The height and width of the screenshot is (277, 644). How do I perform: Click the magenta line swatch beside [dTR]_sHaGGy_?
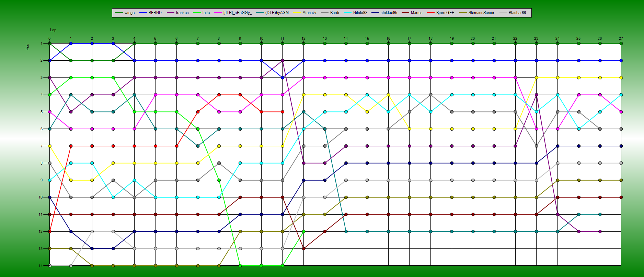(x=218, y=13)
